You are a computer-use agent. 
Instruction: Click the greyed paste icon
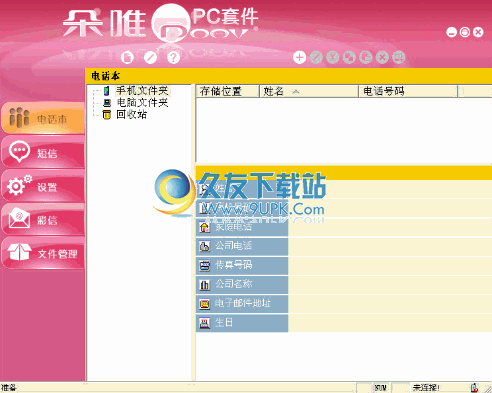366,57
